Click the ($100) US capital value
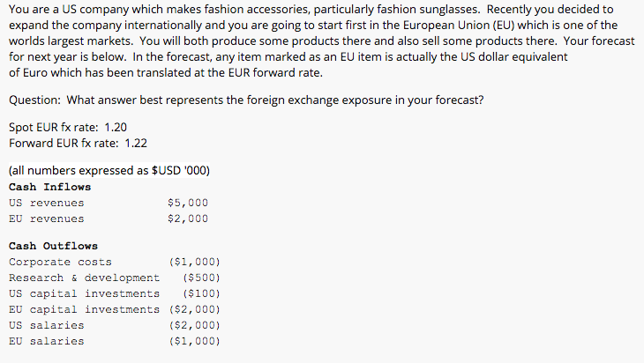Viewport: 644px width, 363px height. tap(201, 293)
